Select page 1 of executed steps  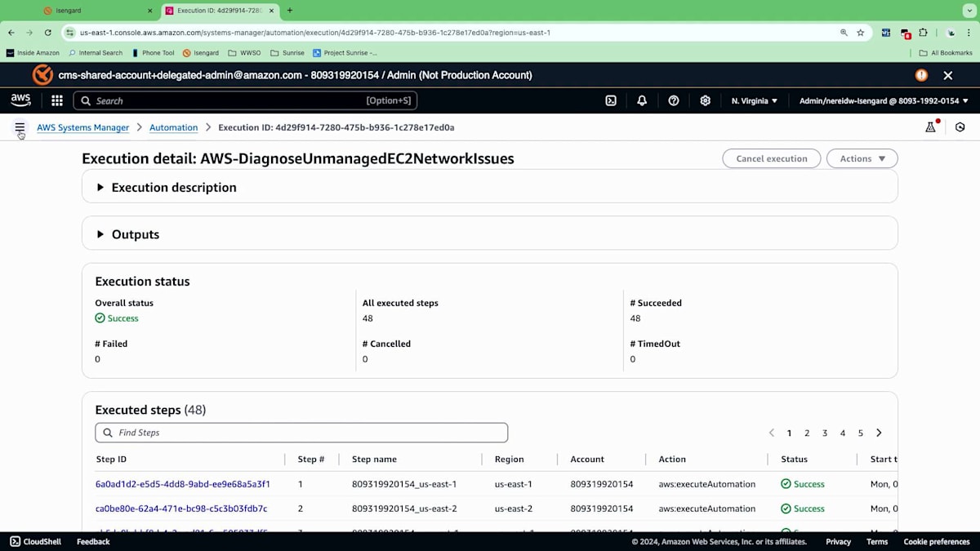point(789,433)
